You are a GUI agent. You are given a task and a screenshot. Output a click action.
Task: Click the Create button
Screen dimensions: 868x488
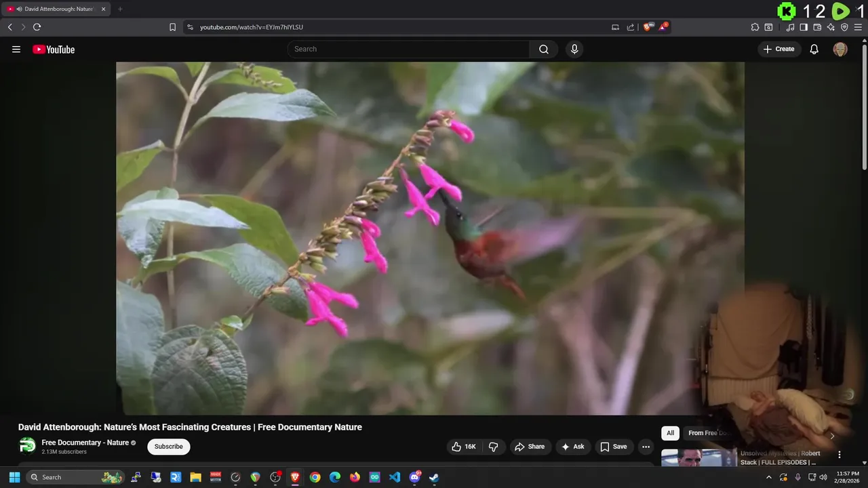[779, 49]
